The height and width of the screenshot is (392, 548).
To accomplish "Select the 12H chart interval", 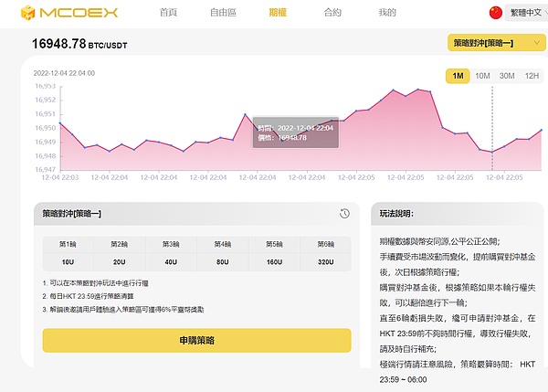I will 531,76.
